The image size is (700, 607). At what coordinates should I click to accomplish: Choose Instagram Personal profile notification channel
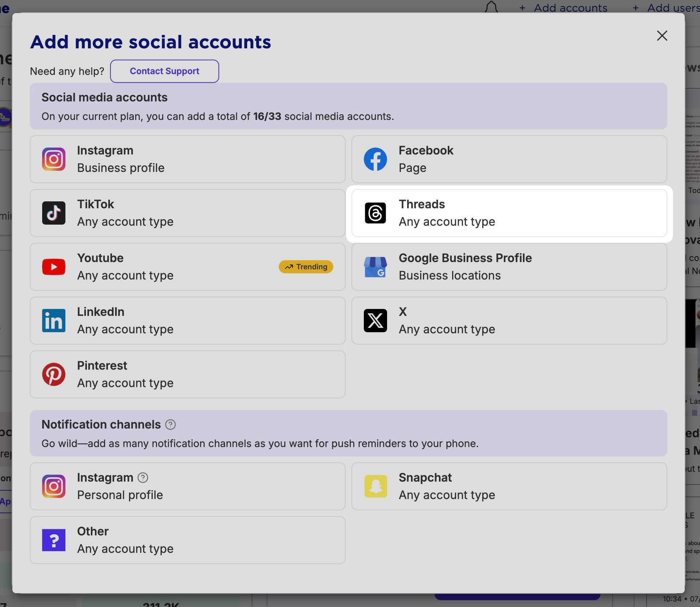coord(188,486)
